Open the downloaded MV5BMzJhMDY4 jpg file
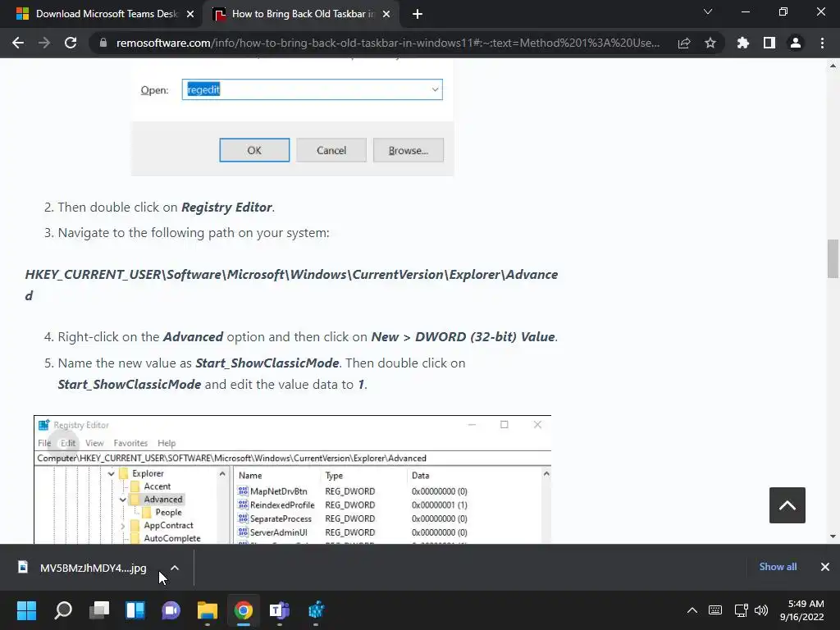840x630 pixels. (x=83, y=568)
